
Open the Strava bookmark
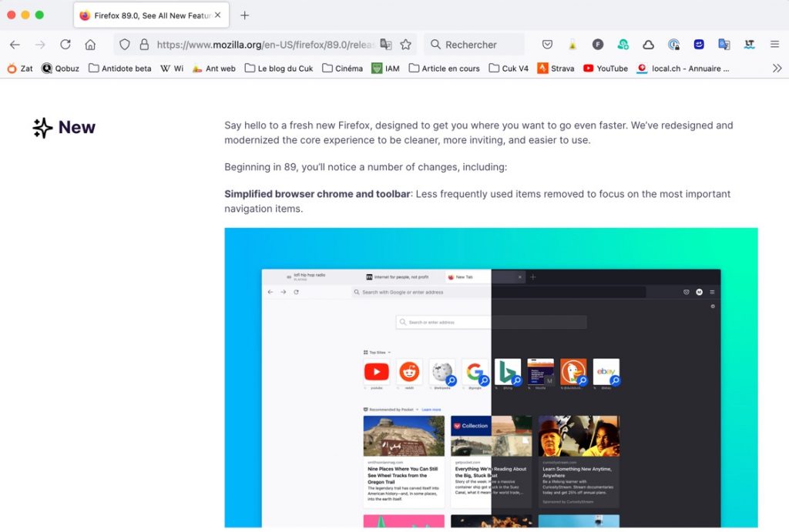(x=556, y=69)
